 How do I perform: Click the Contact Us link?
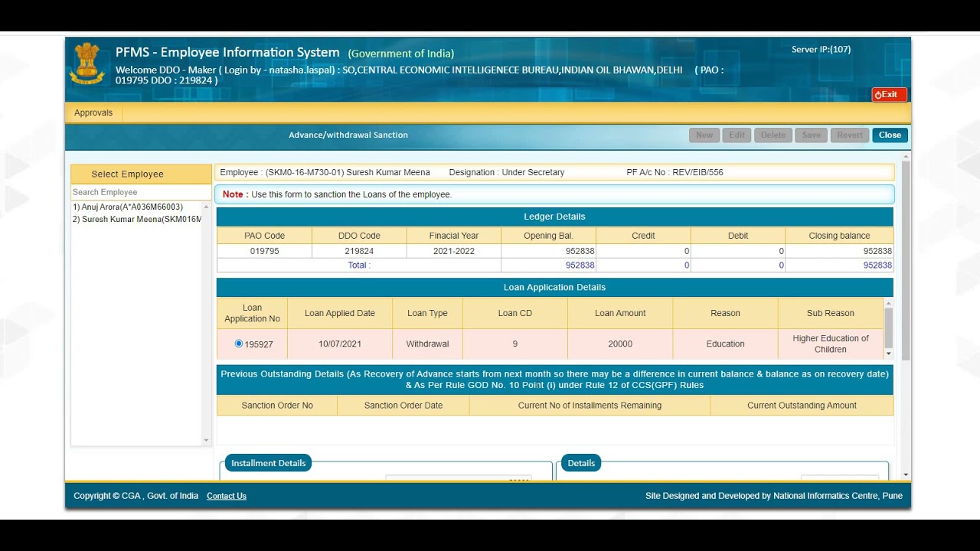point(227,496)
